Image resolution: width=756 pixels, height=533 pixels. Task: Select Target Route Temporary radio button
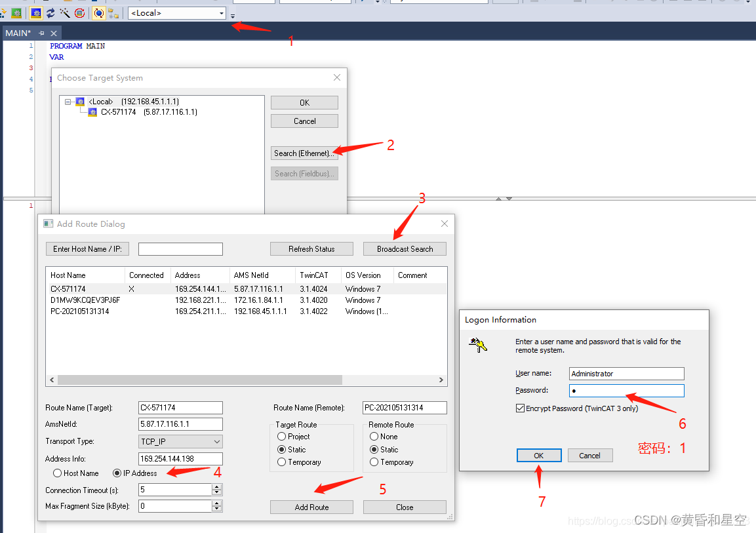click(x=281, y=462)
